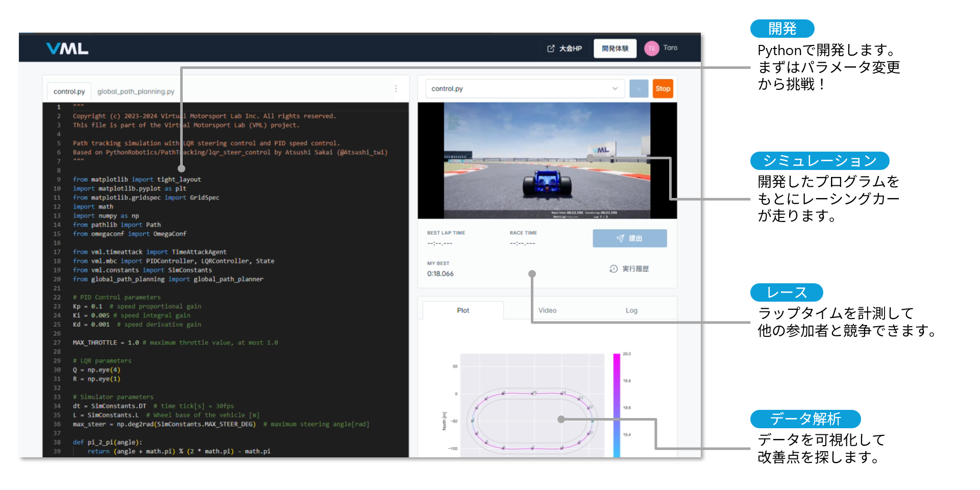Click the 開発体験 button in the header
The height and width of the screenshot is (490, 980).
(x=615, y=48)
